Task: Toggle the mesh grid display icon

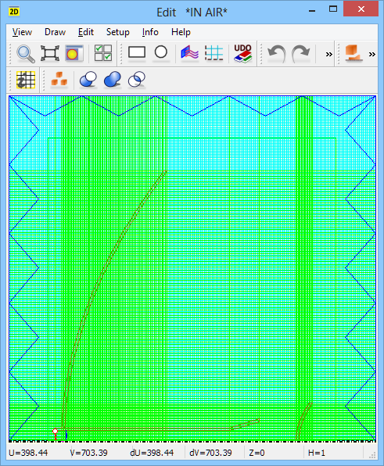Action: tap(214, 53)
